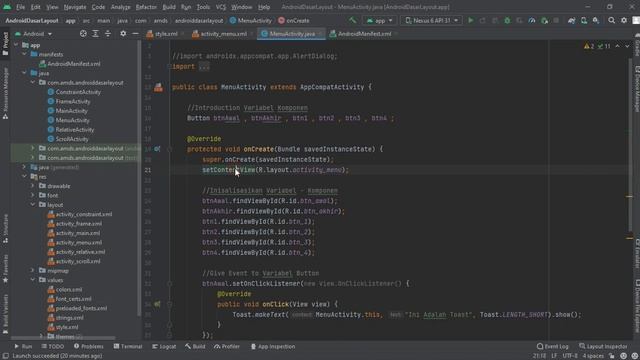
Task: Click the target locate file icon in Project panel
Action: point(83,34)
